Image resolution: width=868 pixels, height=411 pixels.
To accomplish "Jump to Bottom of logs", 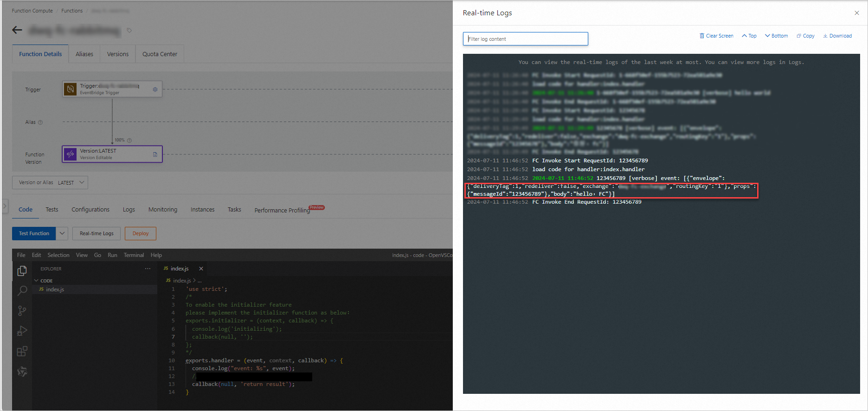I will coord(776,36).
